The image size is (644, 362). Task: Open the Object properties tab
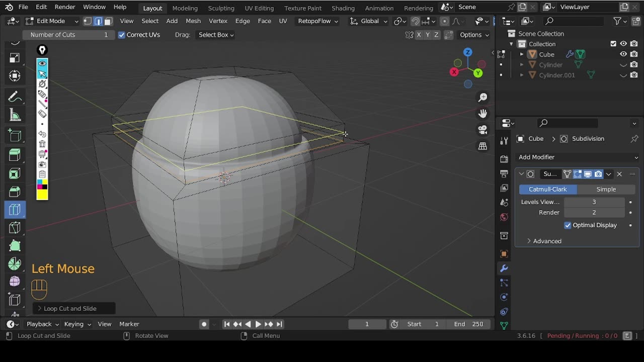[x=504, y=254]
